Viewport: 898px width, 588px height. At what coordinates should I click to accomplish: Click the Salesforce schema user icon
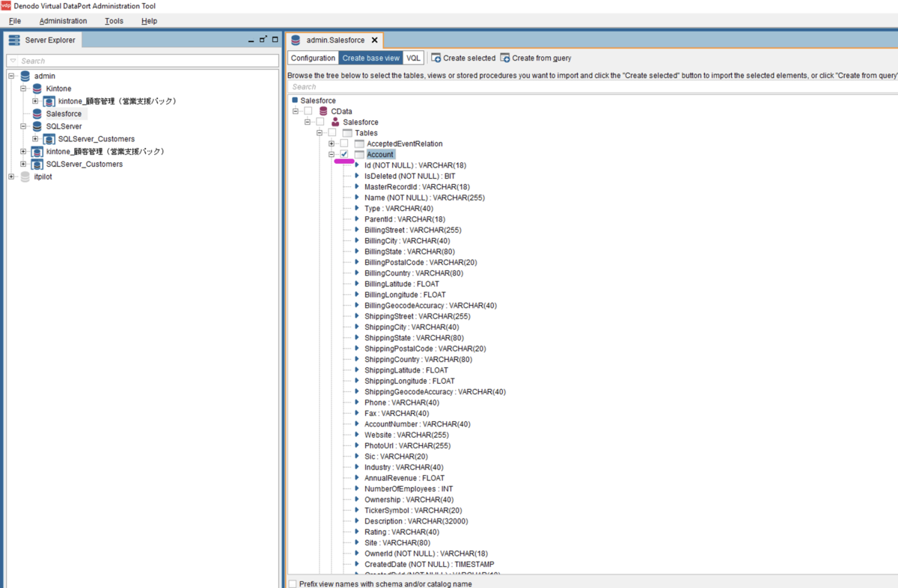[335, 122]
